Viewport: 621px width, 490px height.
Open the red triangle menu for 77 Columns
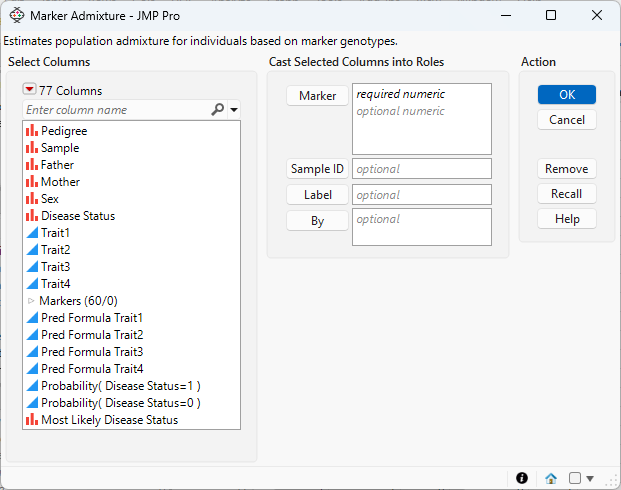29,90
